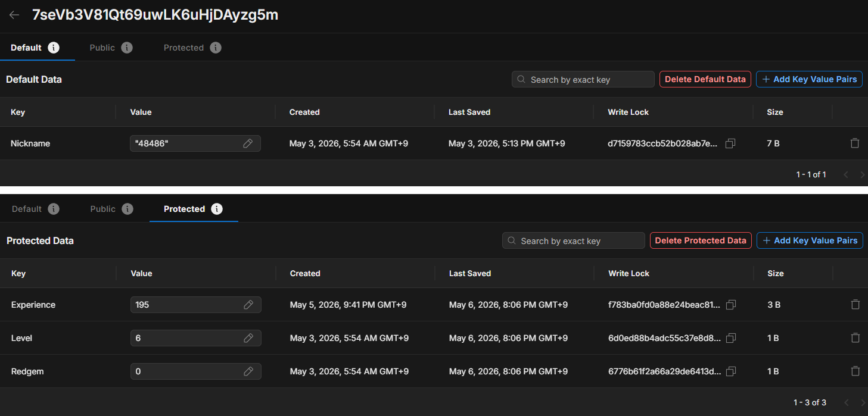Switch to Protected tab in top panel

[183, 48]
